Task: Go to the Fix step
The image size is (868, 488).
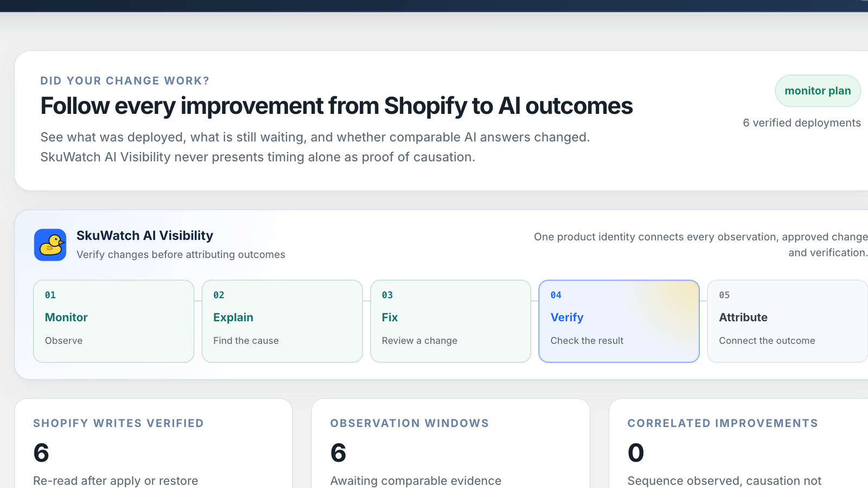Action: pos(450,321)
